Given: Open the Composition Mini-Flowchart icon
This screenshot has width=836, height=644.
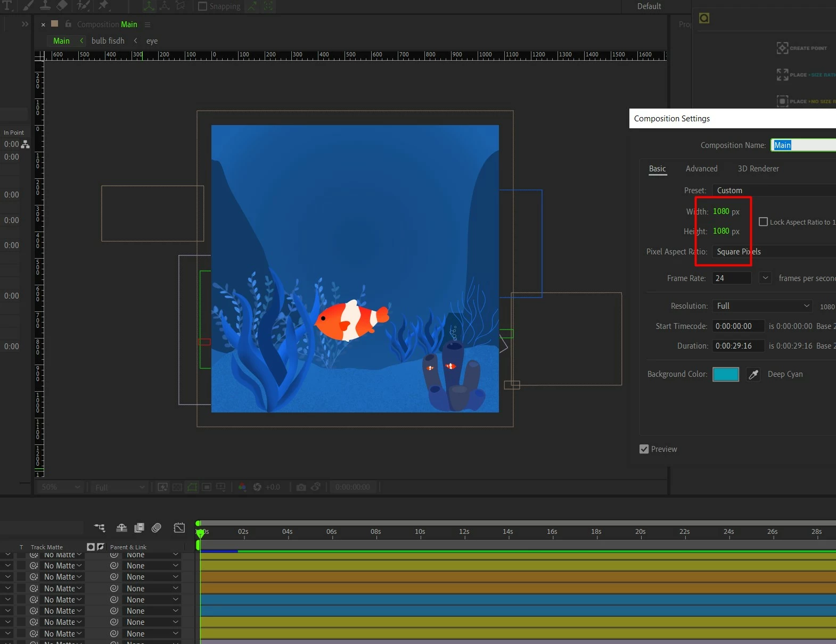Looking at the screenshot, I should [100, 528].
